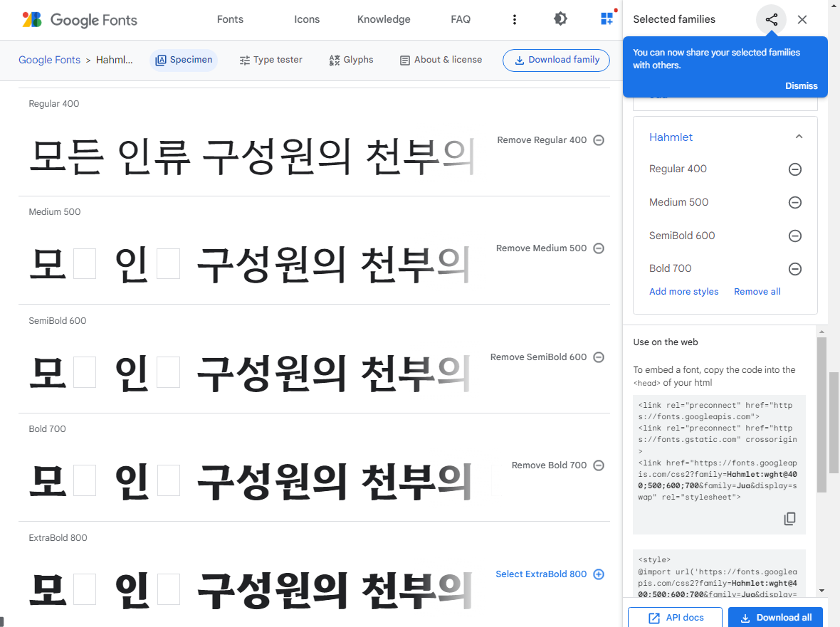Remove Bold 700 via minus icon in specimen
Image resolution: width=840 pixels, height=627 pixels.
coord(599,465)
